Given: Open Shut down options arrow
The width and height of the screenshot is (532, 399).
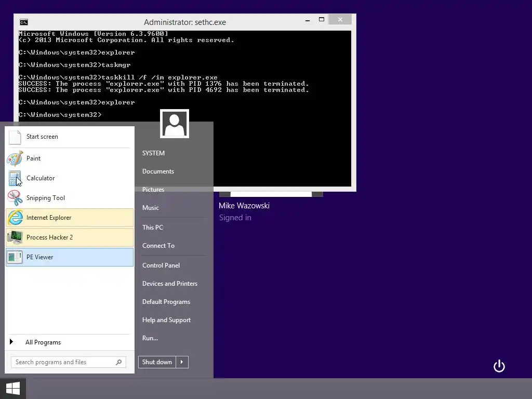Looking at the screenshot, I should [x=182, y=362].
